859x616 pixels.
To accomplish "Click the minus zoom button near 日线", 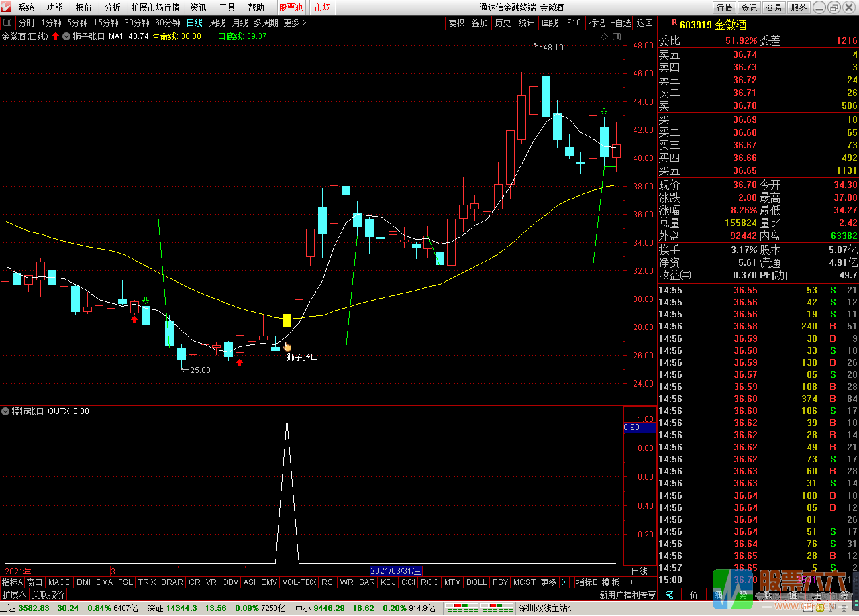I will pyautogui.click(x=648, y=582).
